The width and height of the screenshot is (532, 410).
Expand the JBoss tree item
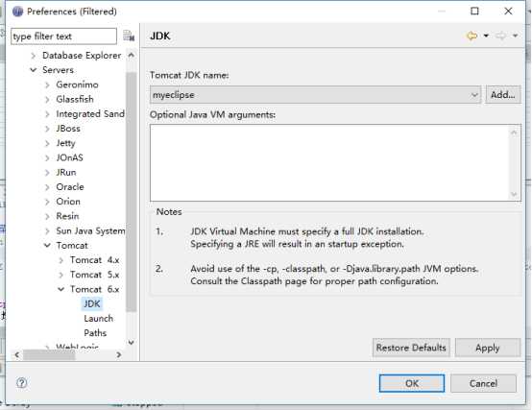tap(47, 129)
